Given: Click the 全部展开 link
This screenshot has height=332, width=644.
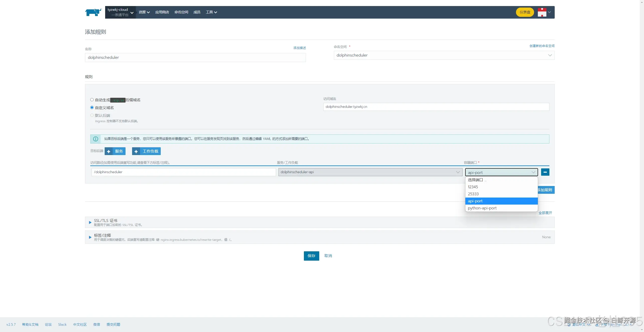Looking at the screenshot, I should point(545,213).
